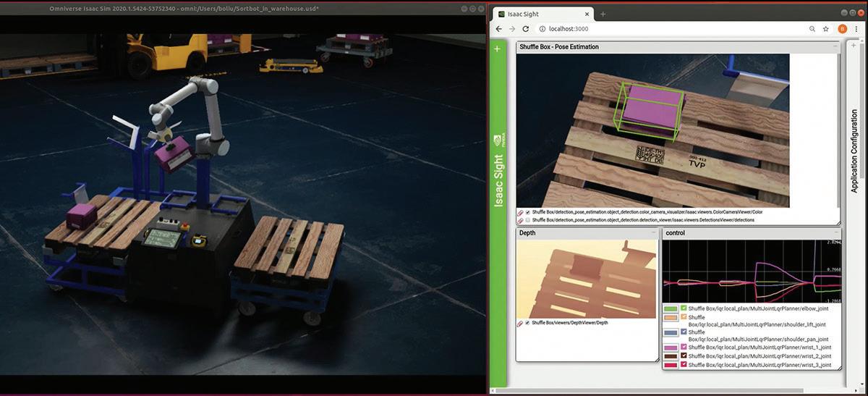The image size is (868, 396).
Task: Minimize the Depth panel
Action: click(x=653, y=232)
